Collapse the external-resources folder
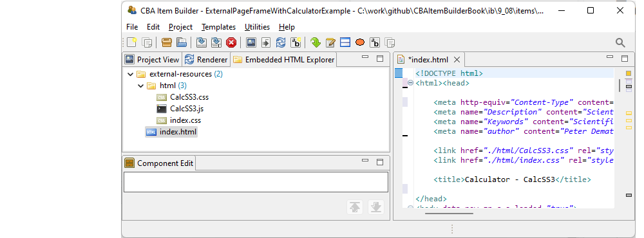This screenshot has height=238, width=644. coord(131,74)
